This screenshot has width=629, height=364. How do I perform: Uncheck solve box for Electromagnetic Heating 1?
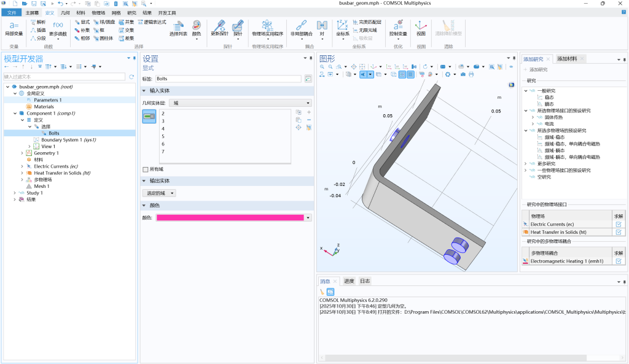pyautogui.click(x=618, y=261)
